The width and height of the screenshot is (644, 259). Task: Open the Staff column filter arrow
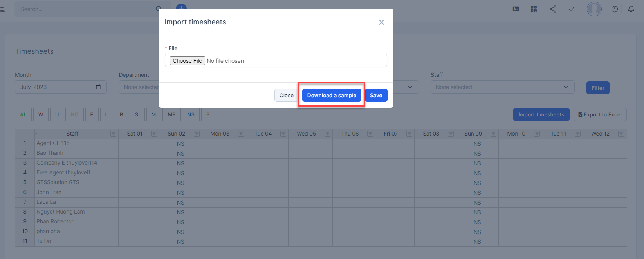113,134
